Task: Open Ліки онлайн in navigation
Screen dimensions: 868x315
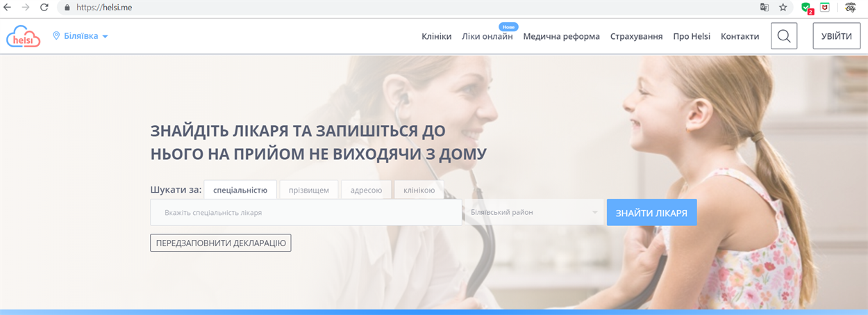Action: point(487,36)
